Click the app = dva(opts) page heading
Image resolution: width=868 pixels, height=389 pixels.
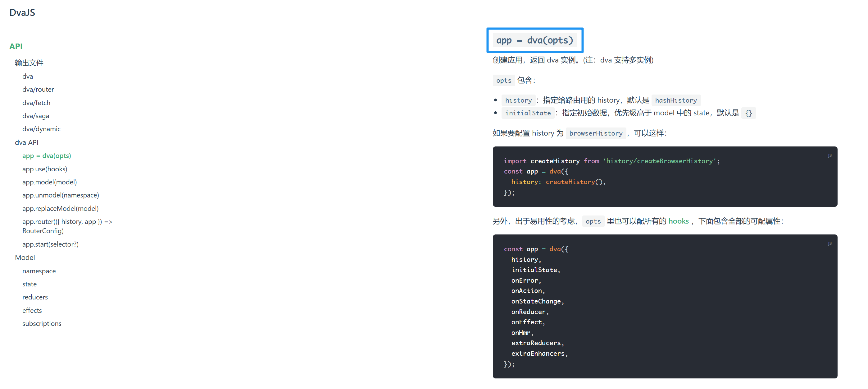(535, 40)
